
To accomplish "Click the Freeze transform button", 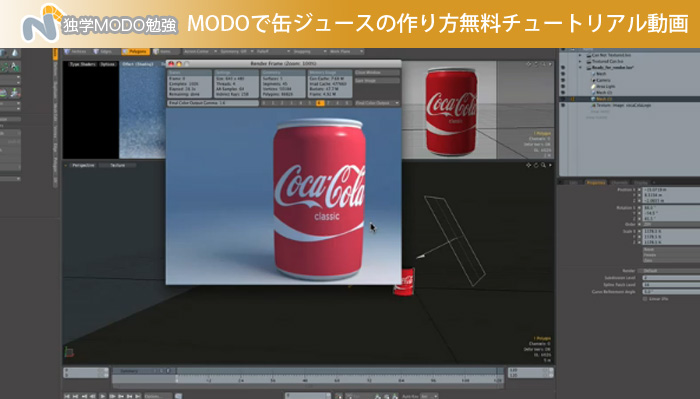I will (x=671, y=255).
